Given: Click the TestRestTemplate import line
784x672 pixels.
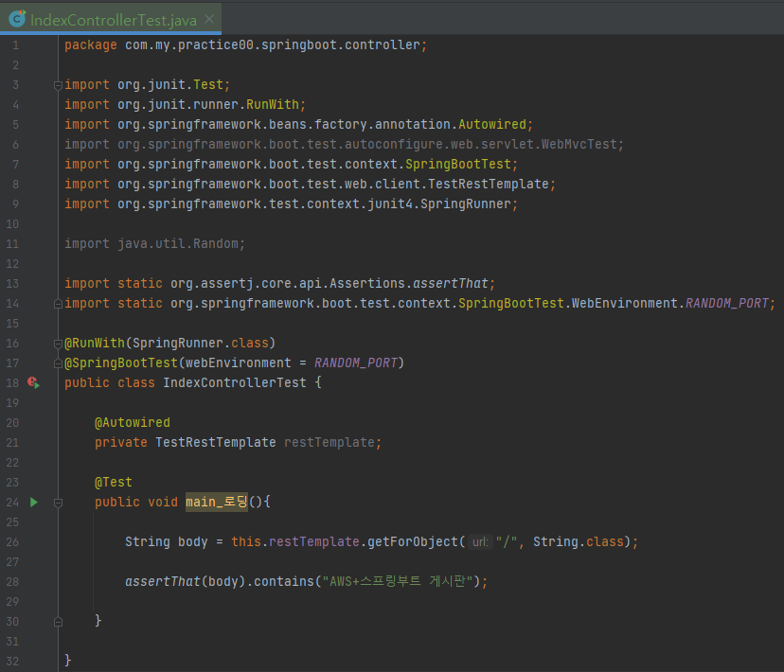Looking at the screenshot, I should [310, 185].
